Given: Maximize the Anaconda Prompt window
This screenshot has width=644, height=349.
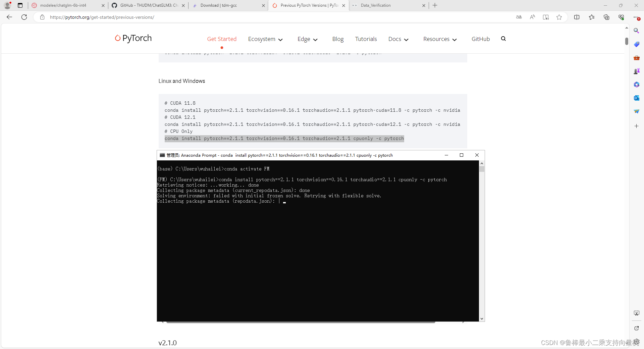Looking at the screenshot, I should [x=462, y=155].
